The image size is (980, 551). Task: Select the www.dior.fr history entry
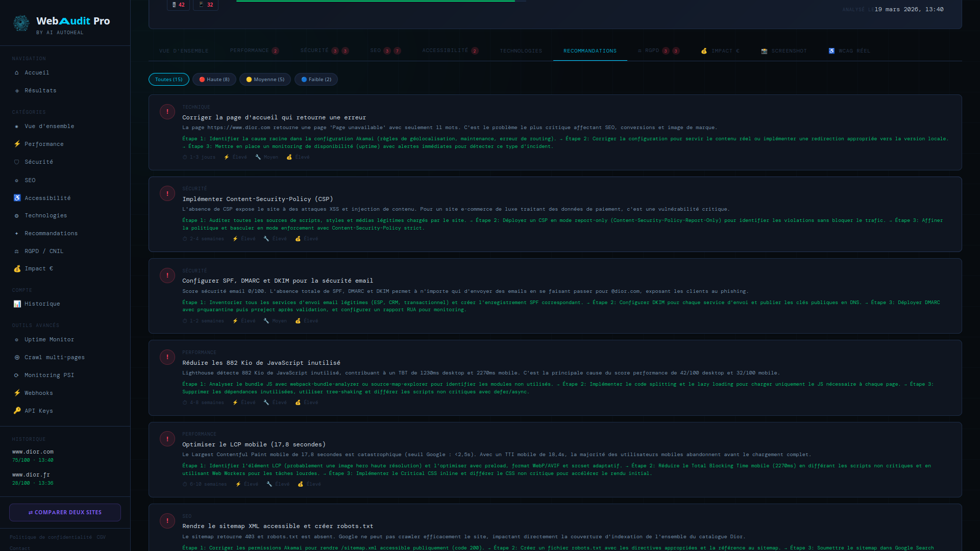point(31,474)
